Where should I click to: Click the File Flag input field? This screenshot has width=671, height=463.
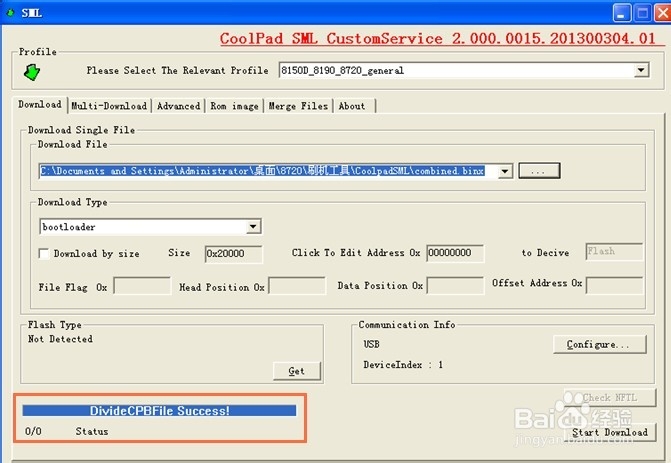click(142, 286)
